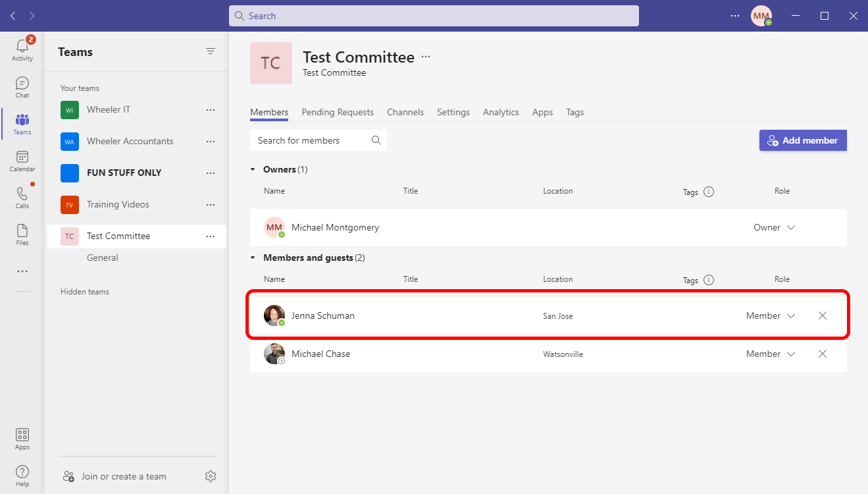The width and height of the screenshot is (868, 494).
Task: Click the San Jose location cell
Action: [x=558, y=316]
